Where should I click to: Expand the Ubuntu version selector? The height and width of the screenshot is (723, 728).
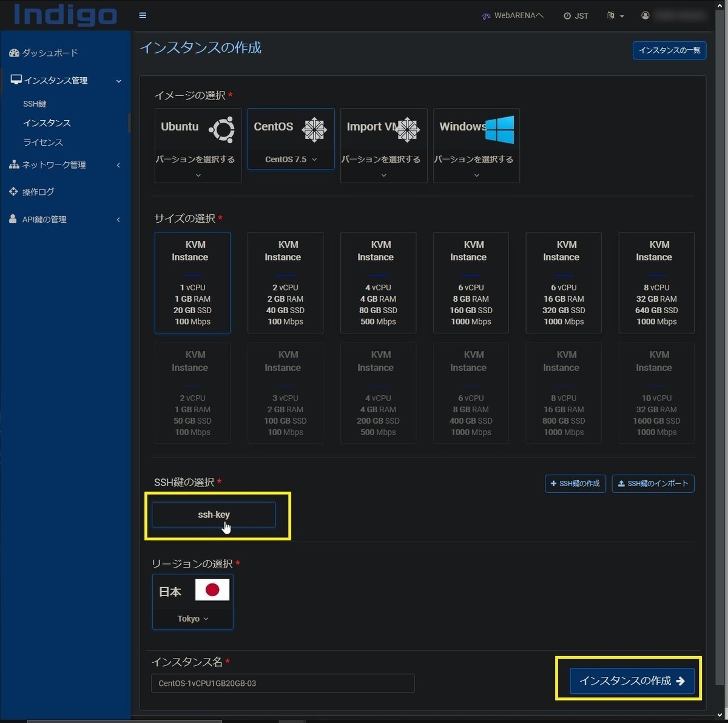click(x=198, y=175)
